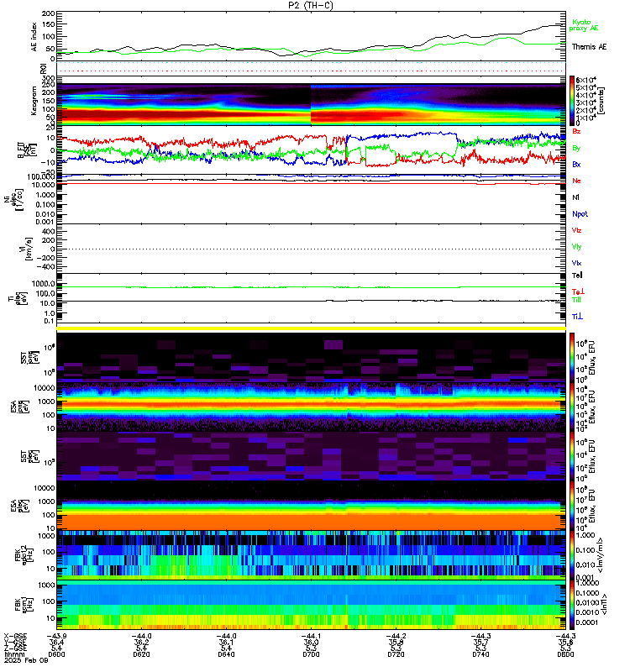Viewport: 630px width, 672px height.
Task: Click the 0.0001 tick on nT color bar
Action: [586, 622]
